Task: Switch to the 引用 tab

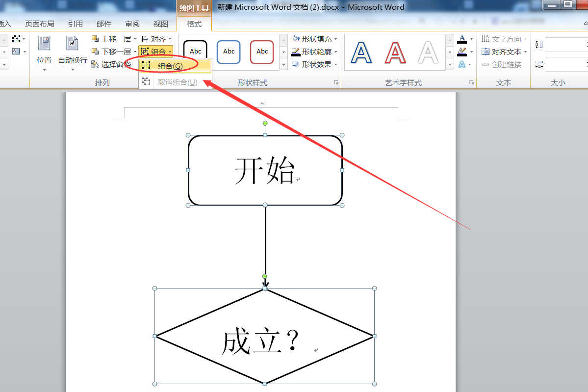Action: 76,24
